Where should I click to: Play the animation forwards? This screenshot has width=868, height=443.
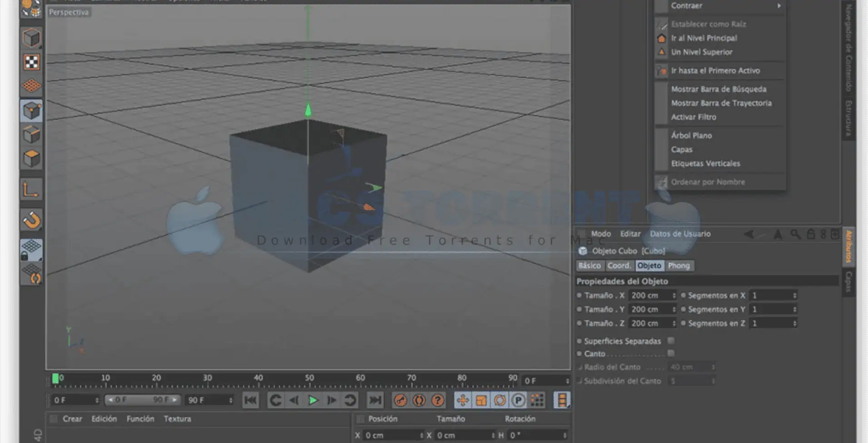pos(313,400)
